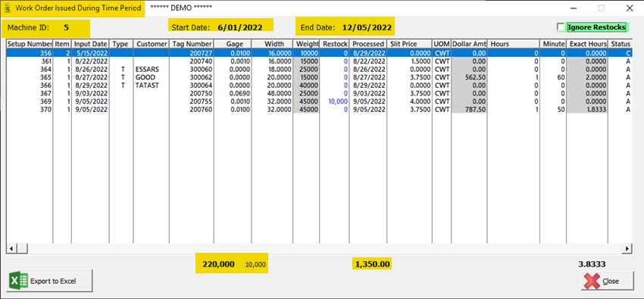Click tag number 200755

201,101
